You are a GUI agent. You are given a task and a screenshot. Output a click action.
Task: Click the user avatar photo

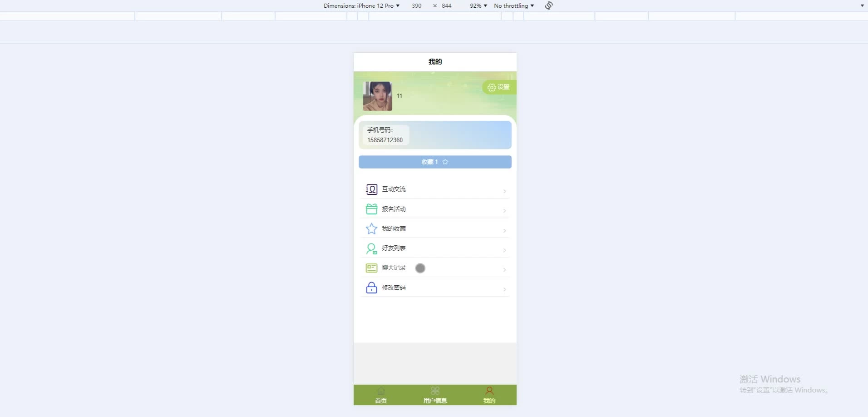click(x=377, y=96)
